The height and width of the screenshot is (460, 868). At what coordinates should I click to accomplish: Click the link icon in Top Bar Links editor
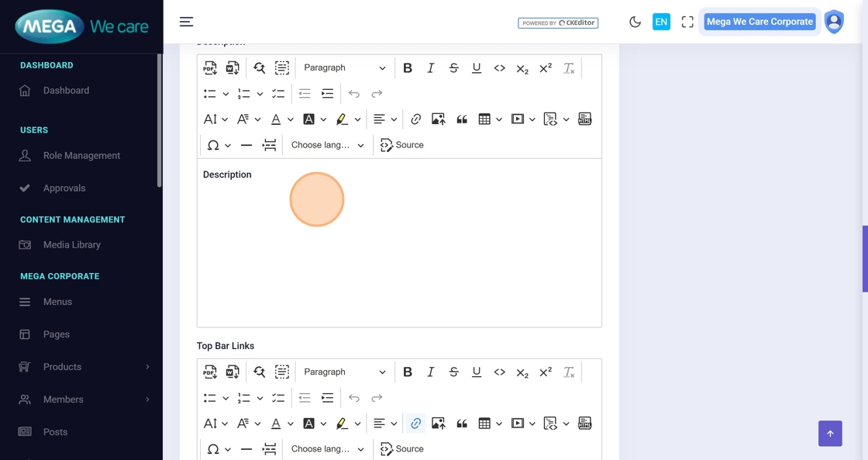click(x=416, y=424)
